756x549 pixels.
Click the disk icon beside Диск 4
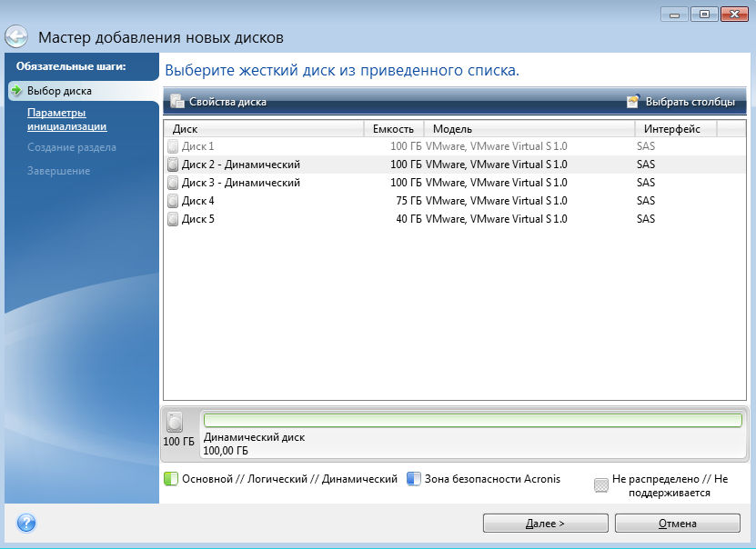pyautogui.click(x=173, y=201)
